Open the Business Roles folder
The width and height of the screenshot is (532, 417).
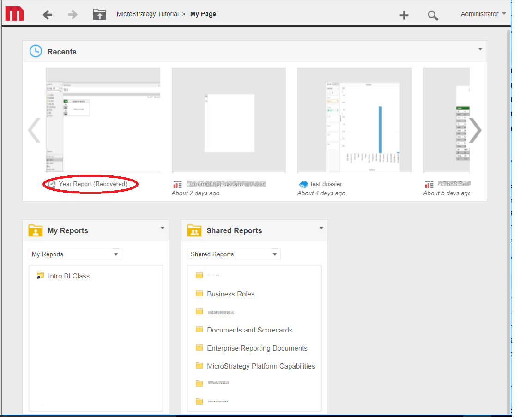click(231, 294)
